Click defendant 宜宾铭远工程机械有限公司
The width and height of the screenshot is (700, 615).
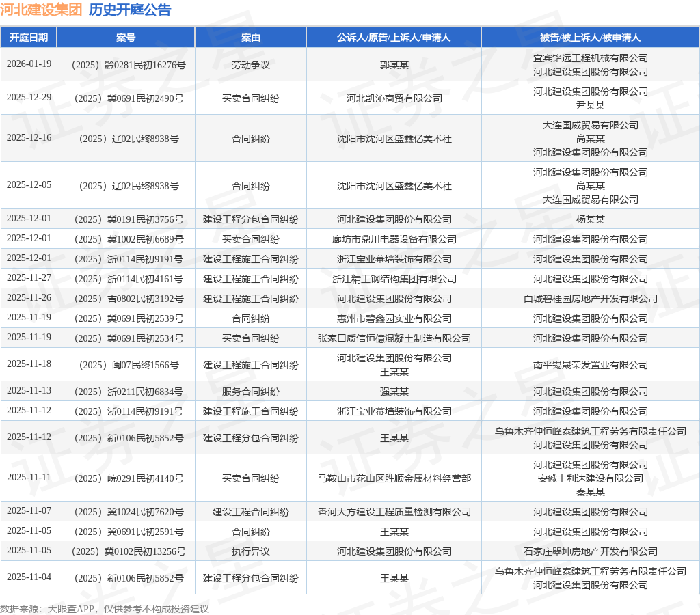[x=590, y=58]
